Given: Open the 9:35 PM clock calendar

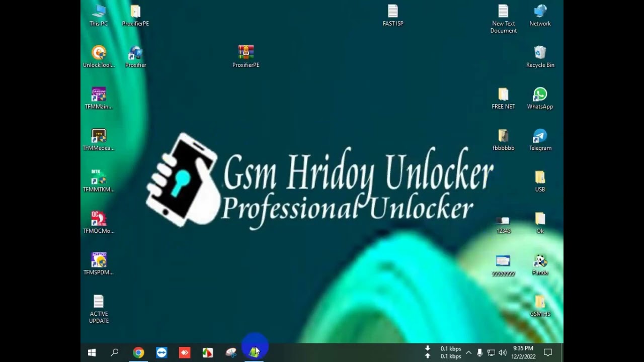Looking at the screenshot, I should pos(523,352).
